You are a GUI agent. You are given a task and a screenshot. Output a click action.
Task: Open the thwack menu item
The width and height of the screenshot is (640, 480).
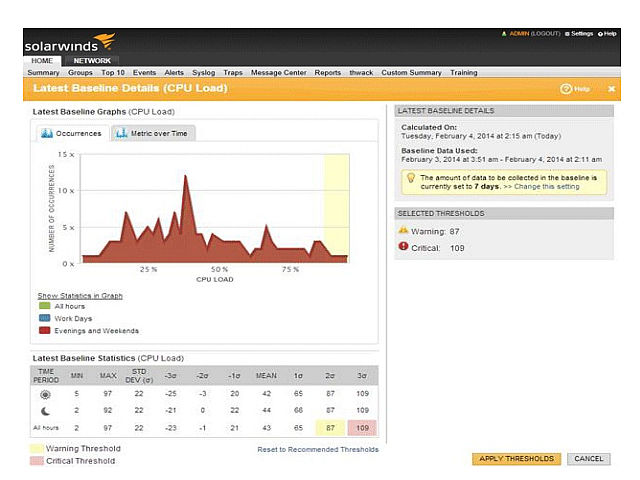pos(361,72)
